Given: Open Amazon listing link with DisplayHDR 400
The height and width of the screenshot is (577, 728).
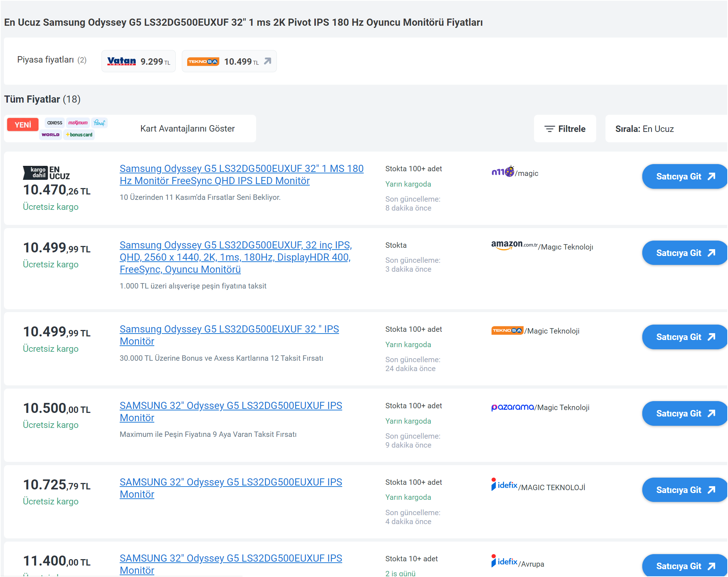Looking at the screenshot, I should 236,257.
